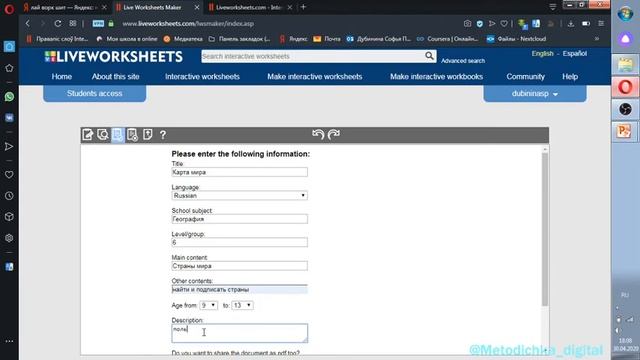Click the Main content input field

(240, 266)
